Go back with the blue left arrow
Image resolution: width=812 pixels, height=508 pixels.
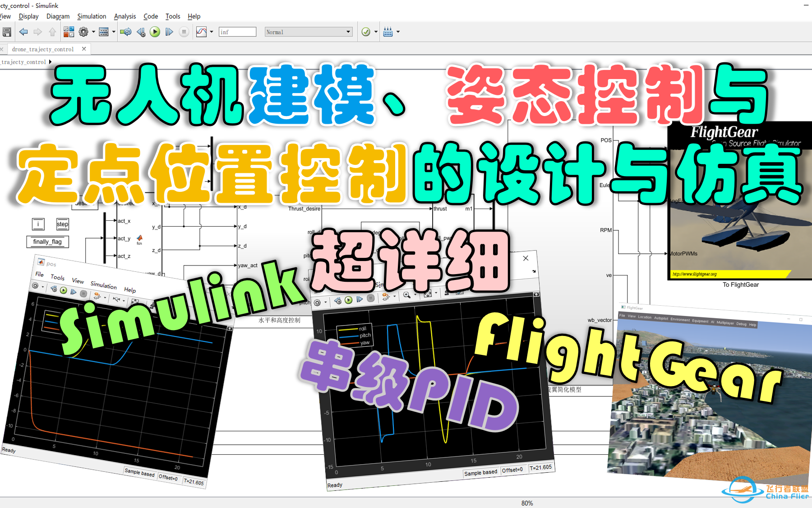click(23, 32)
